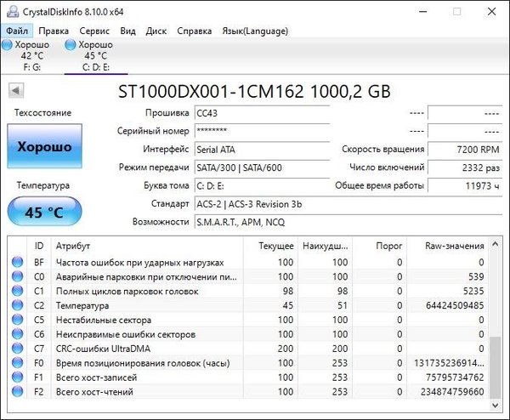Screen dimensions: 510x420
Task: Click status circle for C0 row
Action: [x=17, y=276]
